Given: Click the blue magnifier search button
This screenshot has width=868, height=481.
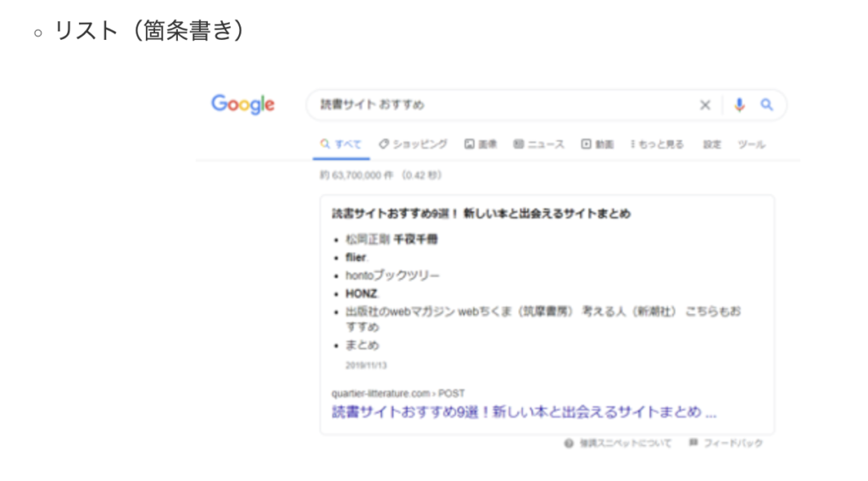Looking at the screenshot, I should 766,104.
